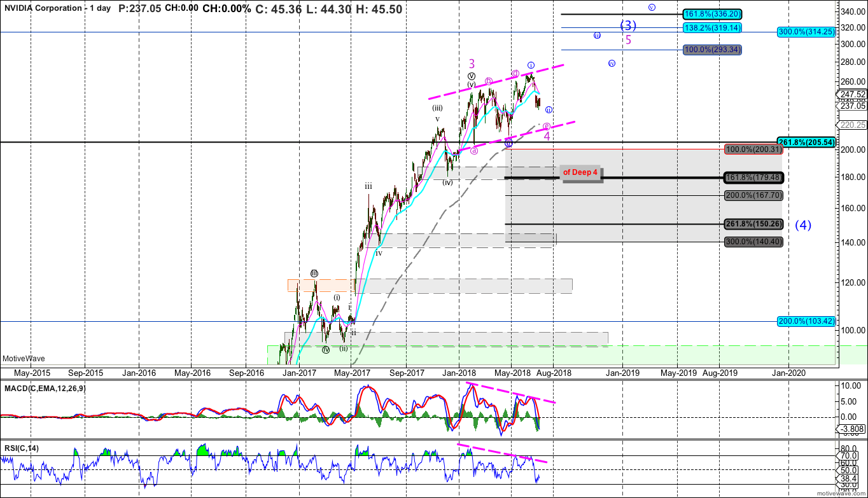Select the black circled III wave label
Image resolution: width=868 pixels, height=498 pixels.
pyautogui.click(x=314, y=273)
